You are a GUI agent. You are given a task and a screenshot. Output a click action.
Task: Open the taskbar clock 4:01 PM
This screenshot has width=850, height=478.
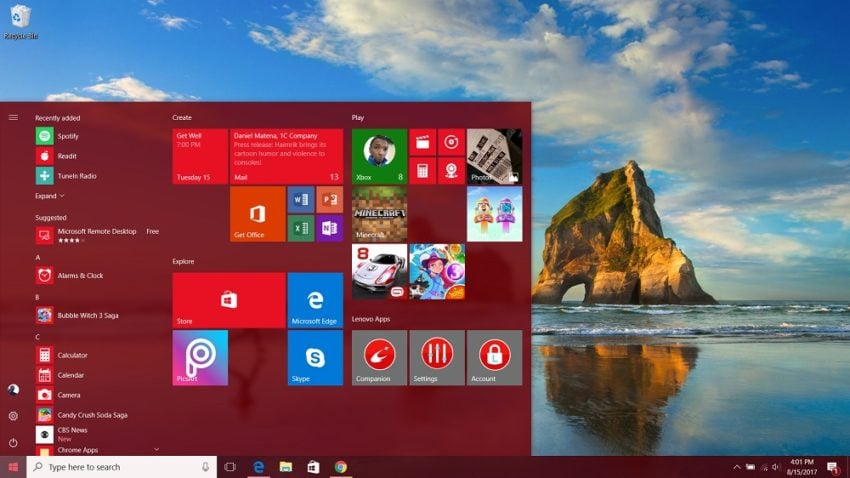point(802,467)
